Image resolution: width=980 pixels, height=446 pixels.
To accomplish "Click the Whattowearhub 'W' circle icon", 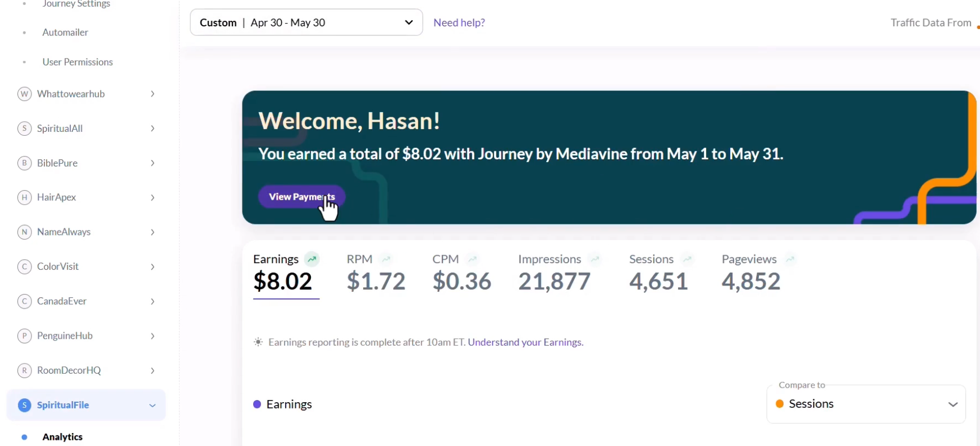I will tap(24, 94).
